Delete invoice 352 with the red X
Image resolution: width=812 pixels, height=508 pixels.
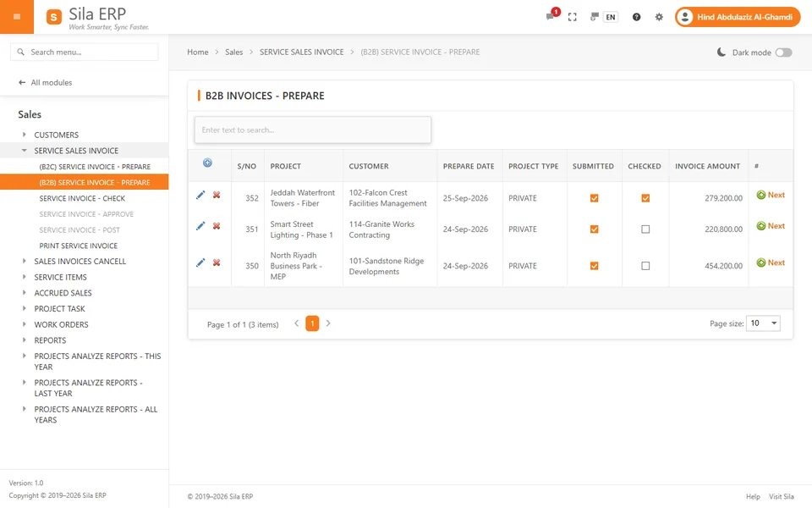[x=217, y=195]
